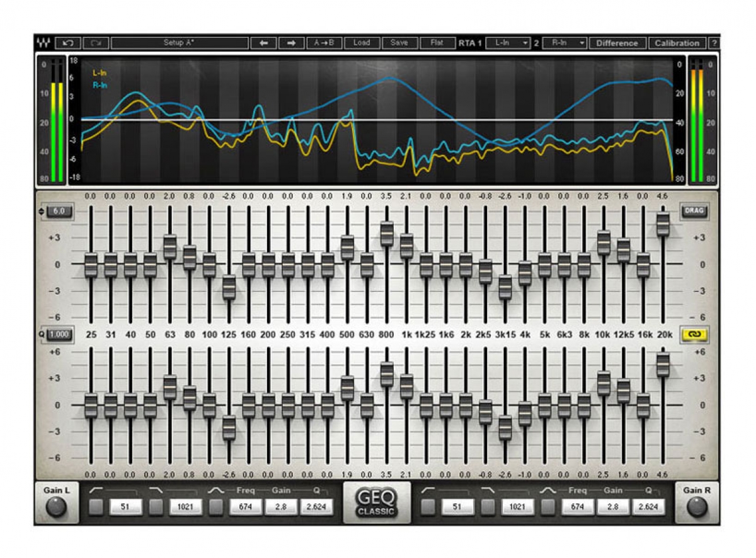Open the Setup A preset menu
This screenshot has width=756, height=558.
pos(179,43)
